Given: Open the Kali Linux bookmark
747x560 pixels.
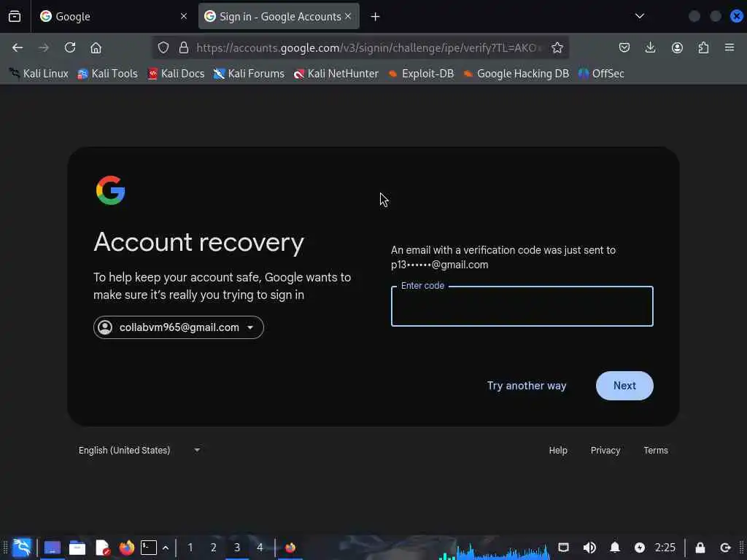Looking at the screenshot, I should (x=39, y=74).
